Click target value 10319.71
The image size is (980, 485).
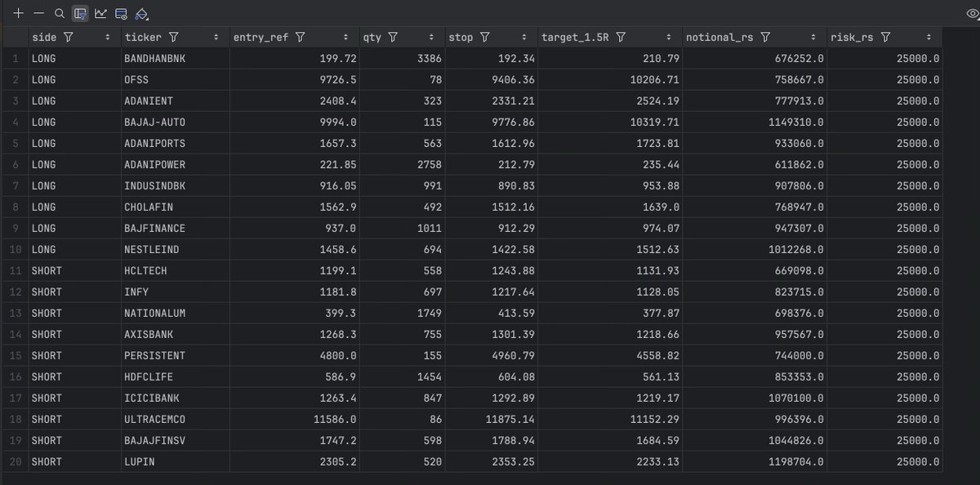tap(656, 122)
